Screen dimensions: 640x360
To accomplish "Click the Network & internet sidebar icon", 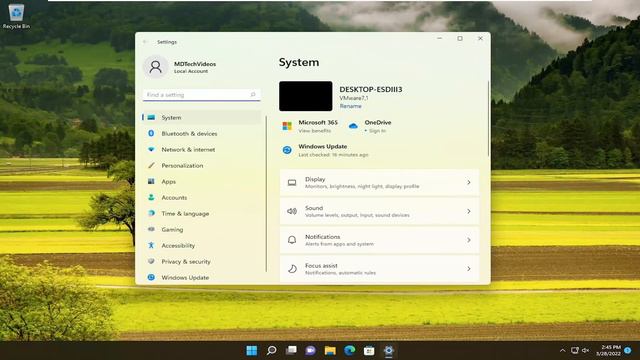I will click(x=151, y=149).
